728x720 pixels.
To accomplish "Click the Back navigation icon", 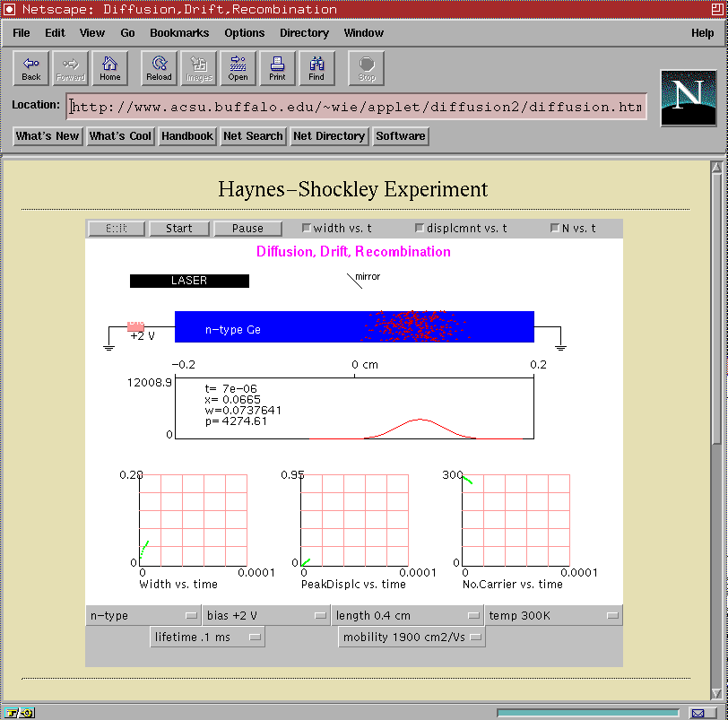I will coord(31,68).
